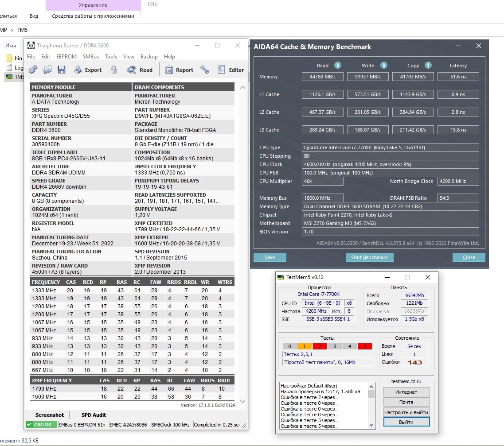
Task: Click Memory Latency value 51.6 ns
Action: pos(458,77)
